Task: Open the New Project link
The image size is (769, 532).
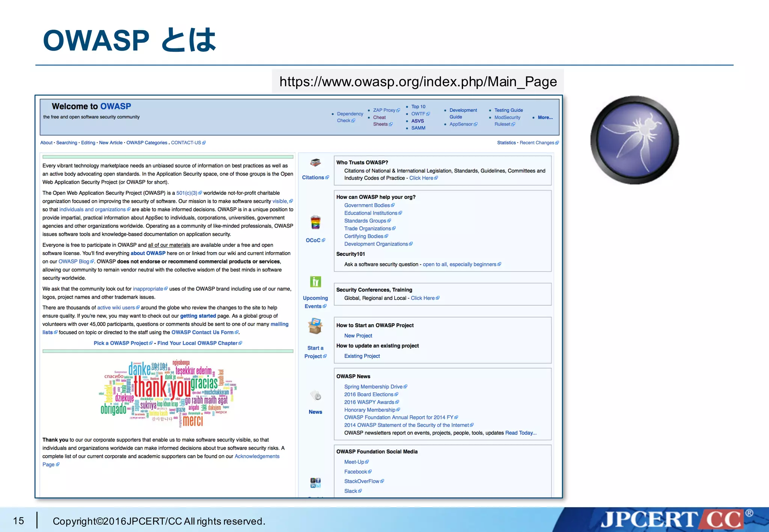Action: tap(358, 336)
